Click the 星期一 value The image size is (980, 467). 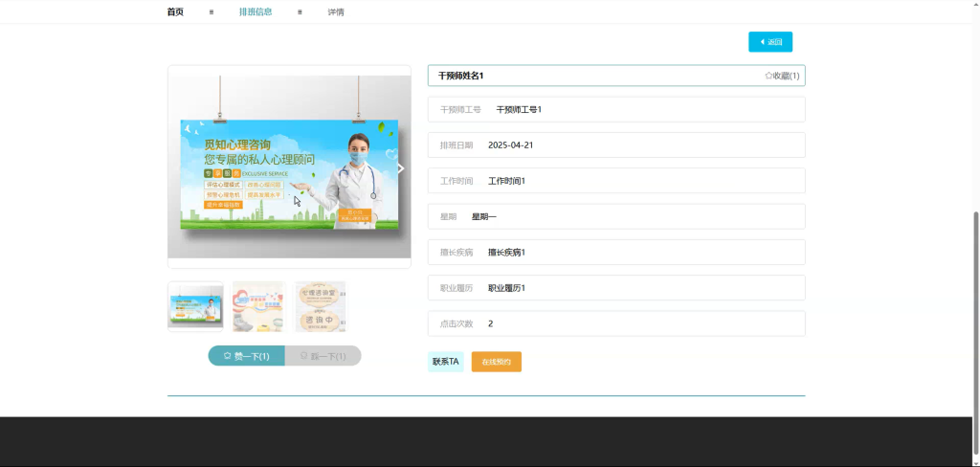(x=484, y=217)
